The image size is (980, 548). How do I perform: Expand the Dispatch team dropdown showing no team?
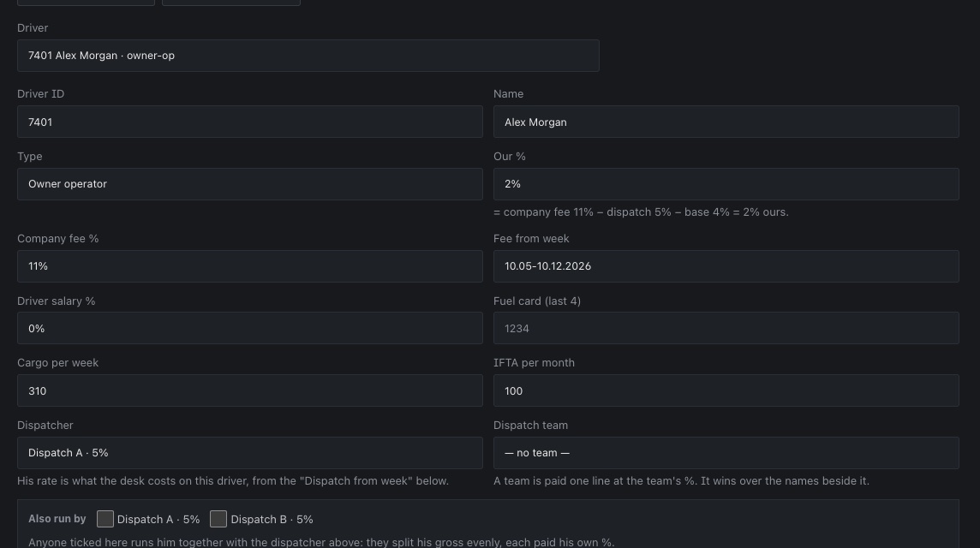click(726, 453)
